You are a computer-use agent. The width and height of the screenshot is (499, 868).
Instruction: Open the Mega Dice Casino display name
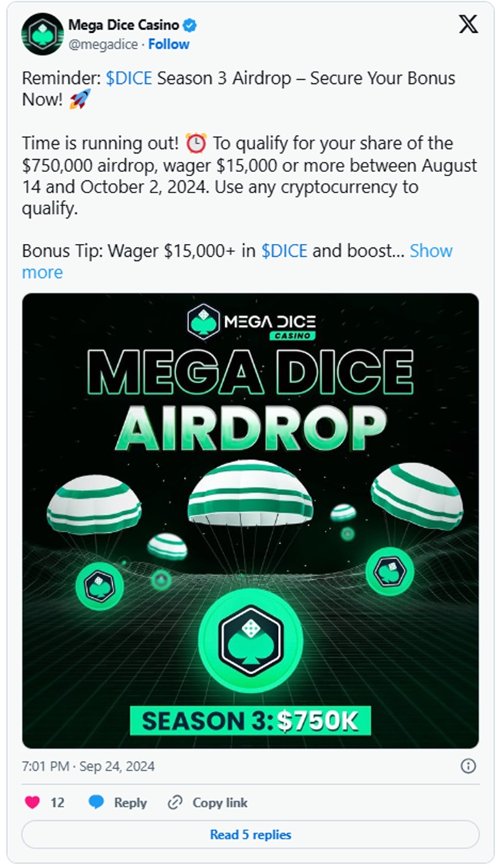(x=124, y=26)
